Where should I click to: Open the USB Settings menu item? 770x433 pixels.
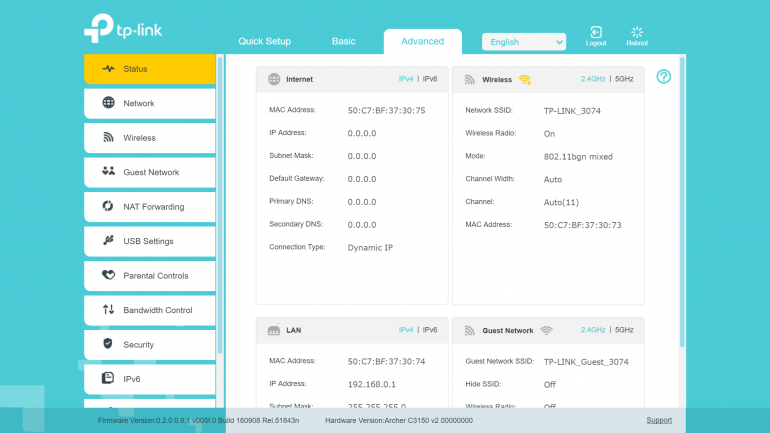150,241
